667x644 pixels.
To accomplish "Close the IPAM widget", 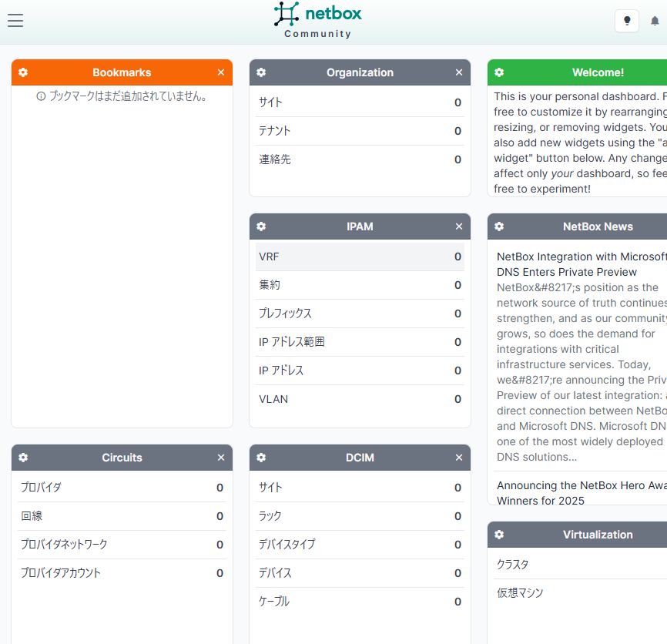I will (459, 226).
